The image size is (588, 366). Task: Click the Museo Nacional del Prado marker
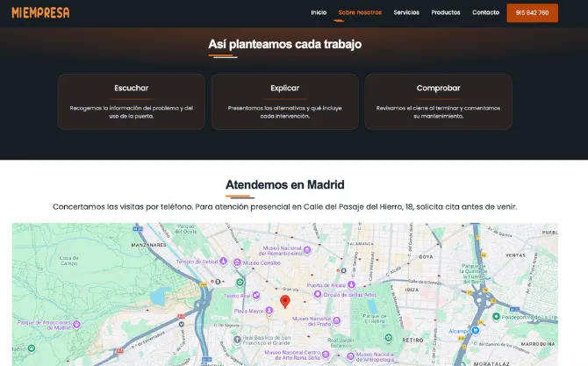337,320
